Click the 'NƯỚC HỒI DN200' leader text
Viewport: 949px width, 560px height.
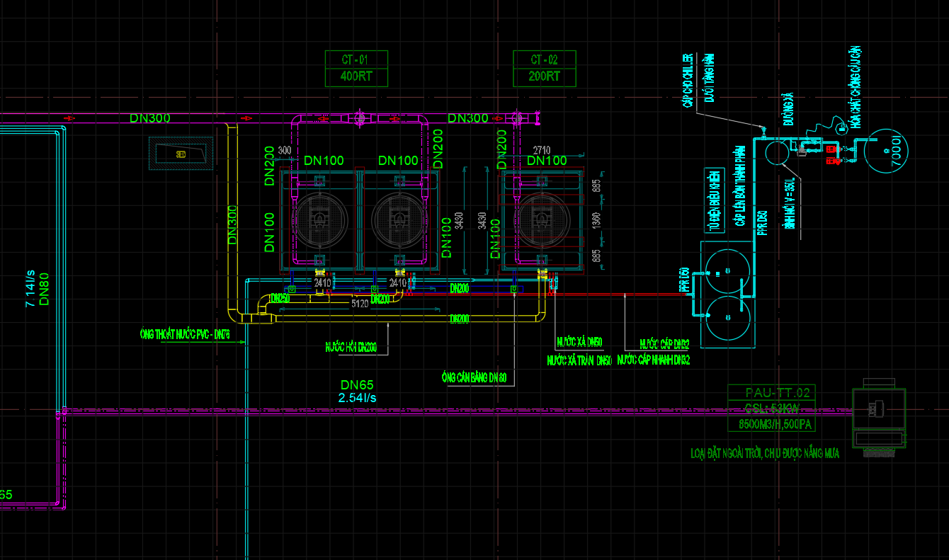tap(351, 347)
